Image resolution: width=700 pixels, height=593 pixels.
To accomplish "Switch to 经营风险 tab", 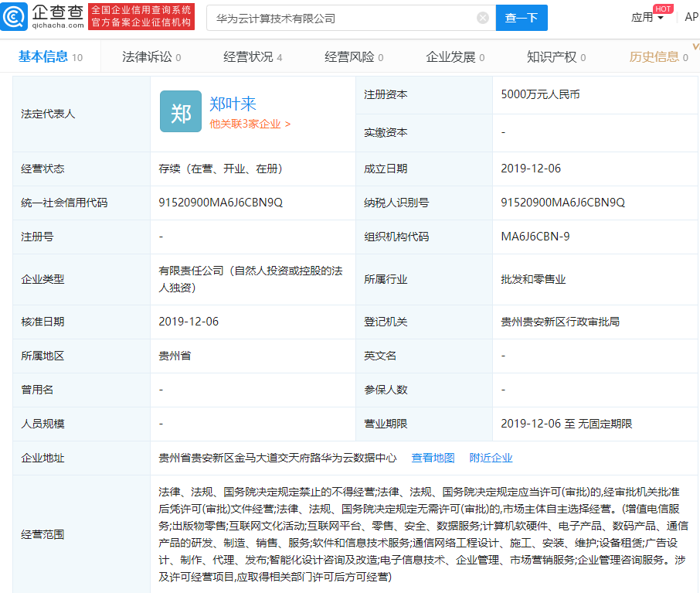I will (354, 56).
